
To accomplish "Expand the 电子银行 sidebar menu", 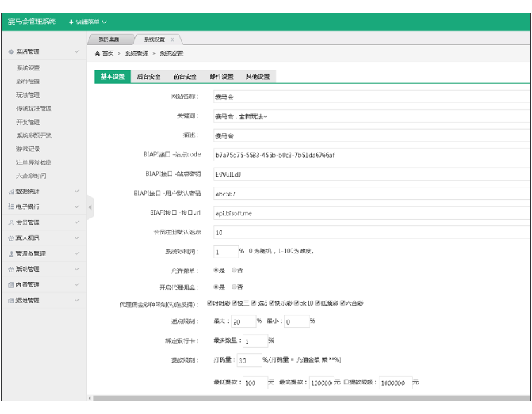I will point(42,207).
